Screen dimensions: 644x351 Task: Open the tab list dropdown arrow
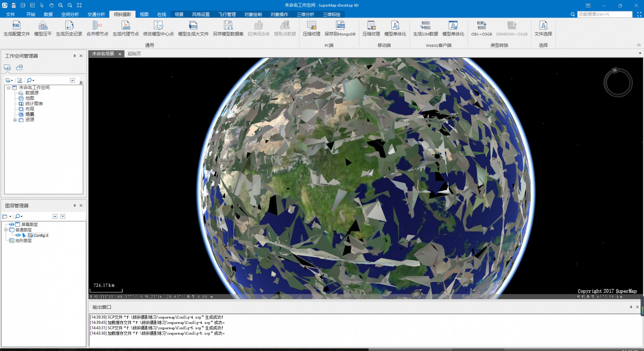(x=640, y=53)
